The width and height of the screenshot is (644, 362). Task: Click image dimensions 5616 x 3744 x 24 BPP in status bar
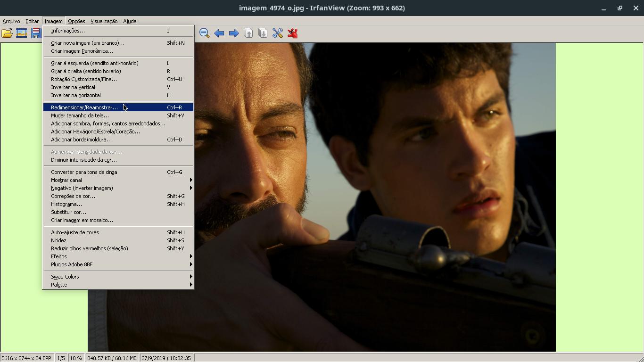(x=27, y=358)
